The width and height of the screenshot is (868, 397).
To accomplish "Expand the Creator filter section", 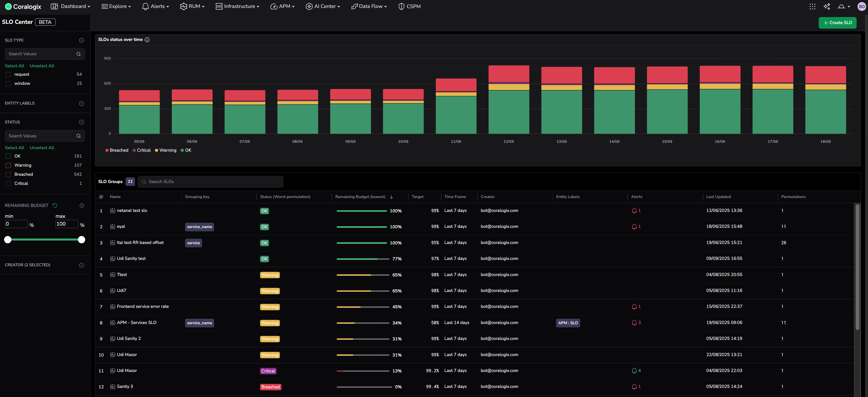I will (81, 265).
